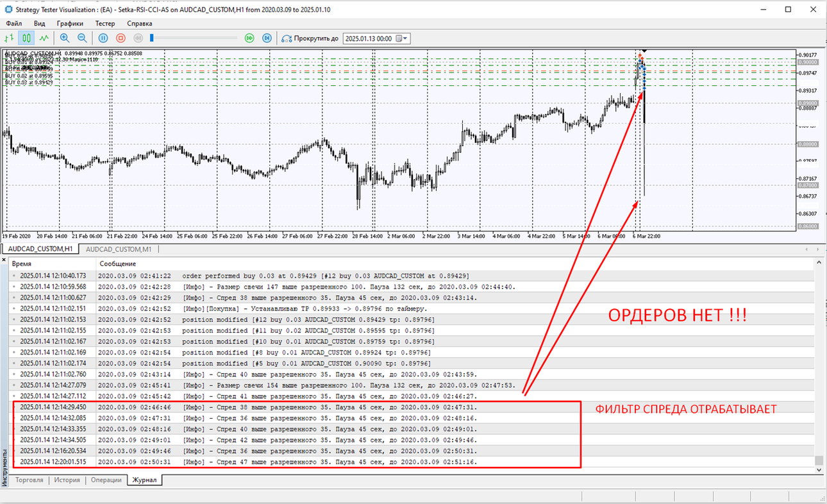The image size is (827, 504).
Task: Open the Вид menu
Action: [x=39, y=23]
